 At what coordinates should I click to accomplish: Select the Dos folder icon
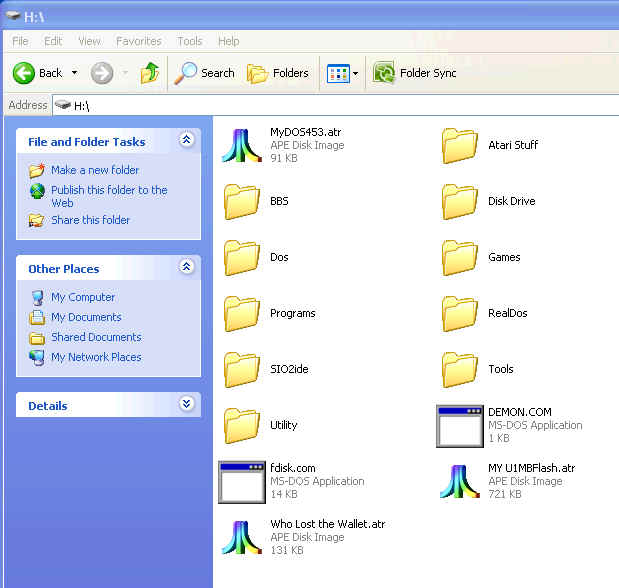[241, 257]
